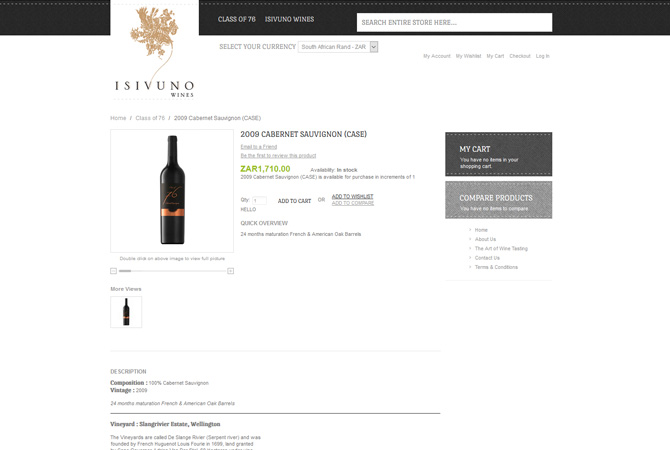Click Be the first to review link
The height and width of the screenshot is (450, 670).
pyautogui.click(x=278, y=156)
